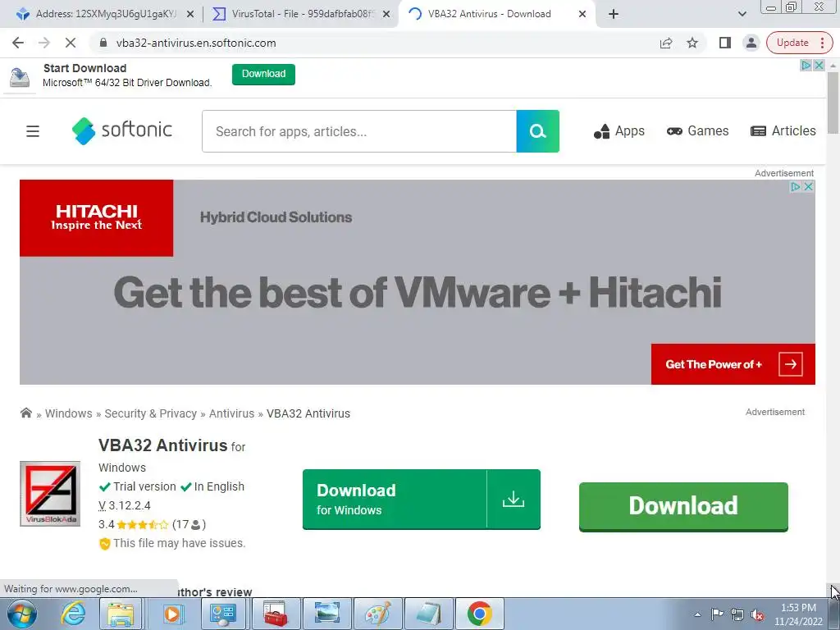Click the forward navigation arrow
This screenshot has height=630, width=840.
pyautogui.click(x=44, y=43)
